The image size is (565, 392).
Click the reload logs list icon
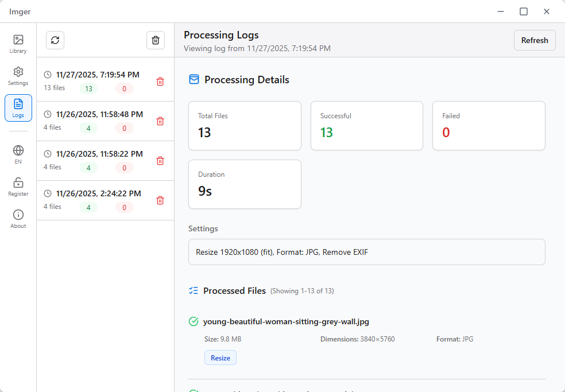55,40
